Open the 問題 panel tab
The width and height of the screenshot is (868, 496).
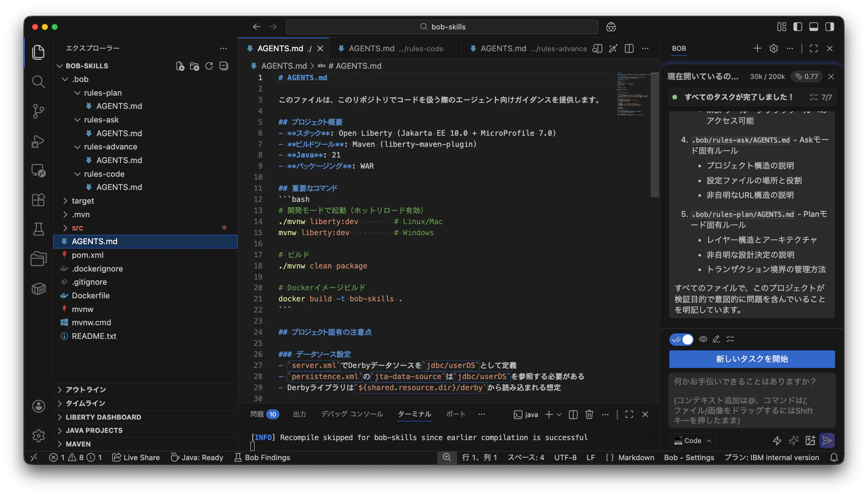[x=257, y=414]
